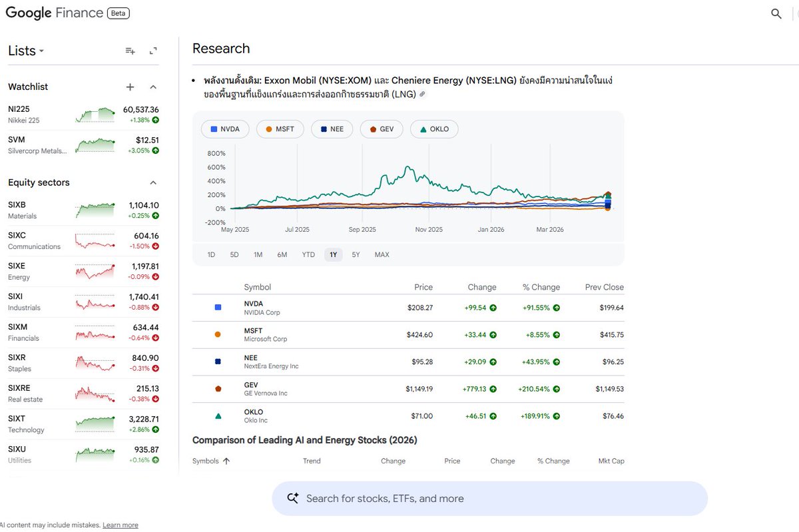Click the Beta badge
The height and width of the screenshot is (532, 799).
tap(119, 13)
